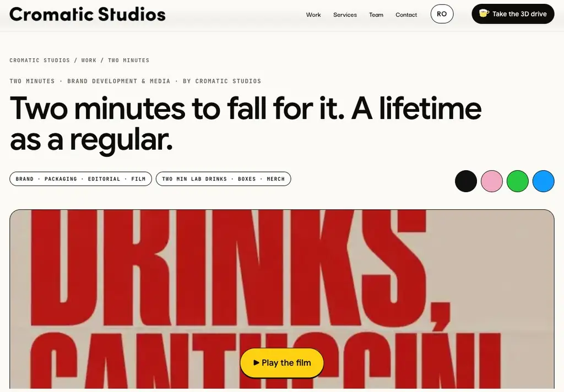Follow the Work breadcrumb link
564x392 pixels.
point(89,60)
